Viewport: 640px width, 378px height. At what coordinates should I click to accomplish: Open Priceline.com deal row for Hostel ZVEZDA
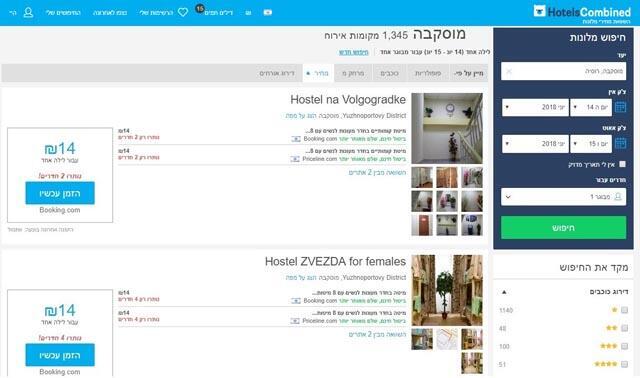coord(262,317)
